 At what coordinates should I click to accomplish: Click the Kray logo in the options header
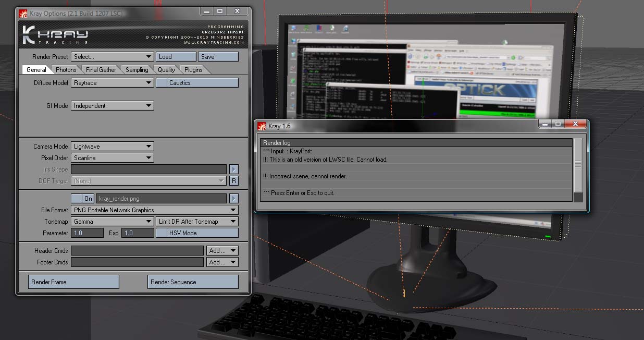(x=55, y=35)
